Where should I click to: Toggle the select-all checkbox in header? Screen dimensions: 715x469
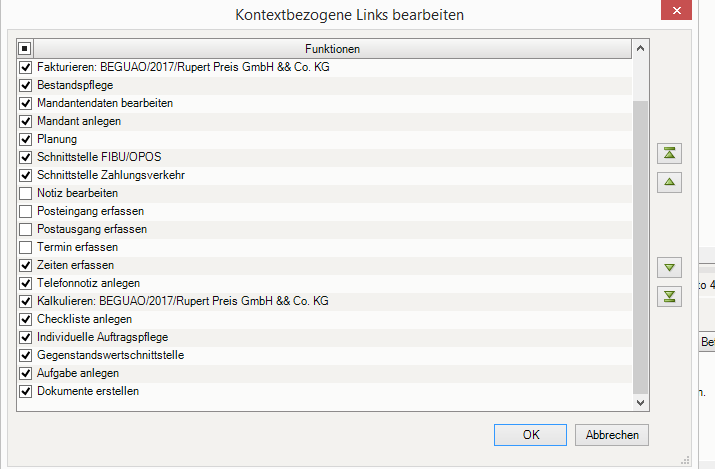tap(26, 48)
